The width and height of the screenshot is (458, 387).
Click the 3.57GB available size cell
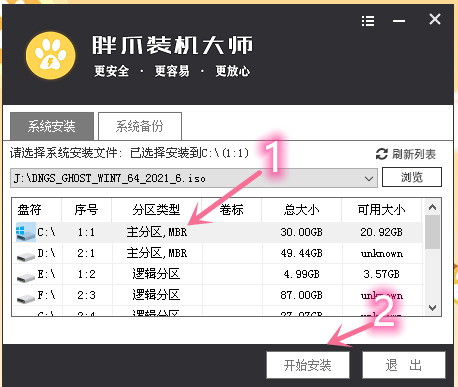382,274
